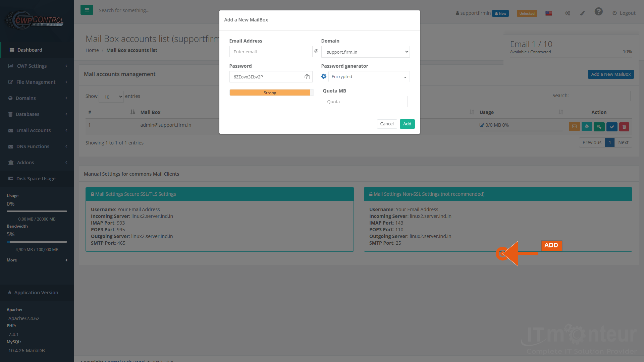Open the Dashboard menu item

[37, 50]
